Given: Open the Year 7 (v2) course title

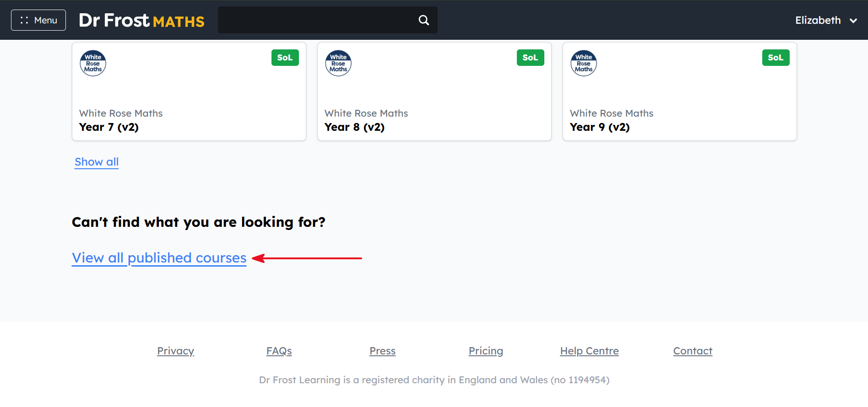Looking at the screenshot, I should (109, 127).
